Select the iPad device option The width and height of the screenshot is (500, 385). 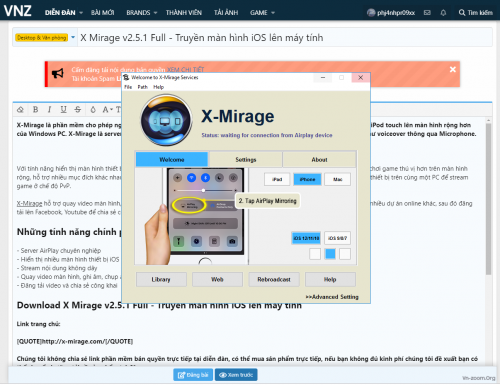(x=277, y=179)
